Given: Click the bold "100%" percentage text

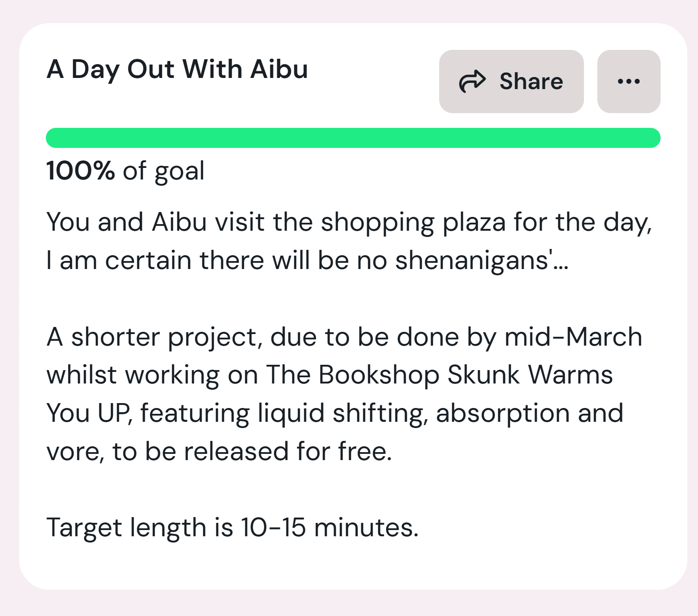Looking at the screenshot, I should pos(80,171).
